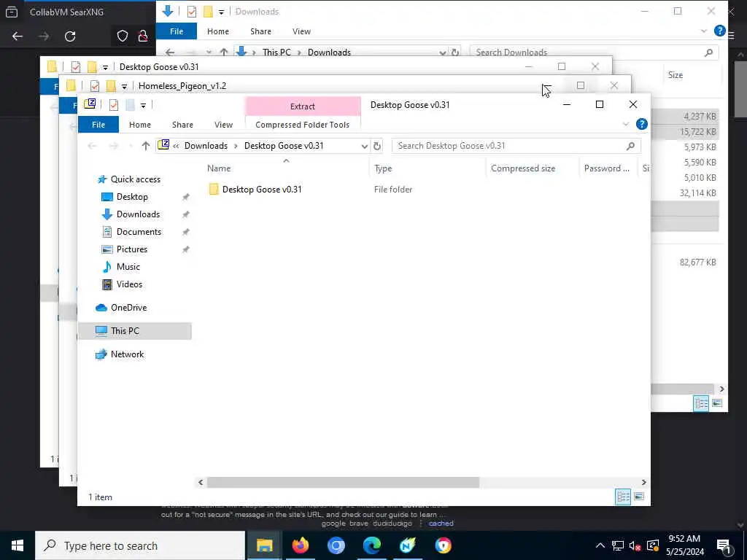Click Downloads breadcrumb in front window address bar

[206, 146]
